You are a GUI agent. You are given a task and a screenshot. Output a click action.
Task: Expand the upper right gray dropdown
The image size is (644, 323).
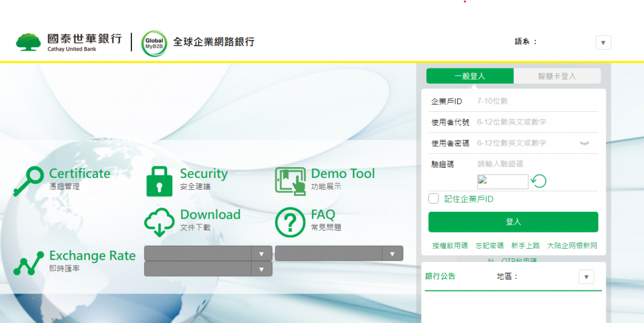tap(339, 254)
